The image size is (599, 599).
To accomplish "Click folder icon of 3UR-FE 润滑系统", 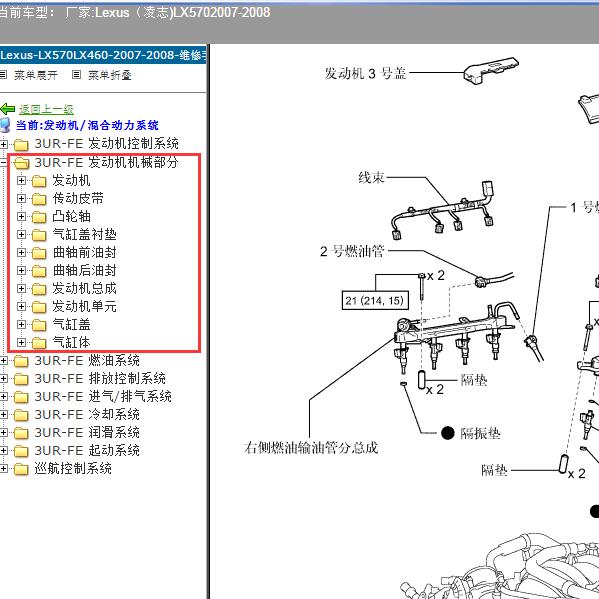I will pyautogui.click(x=21, y=433).
